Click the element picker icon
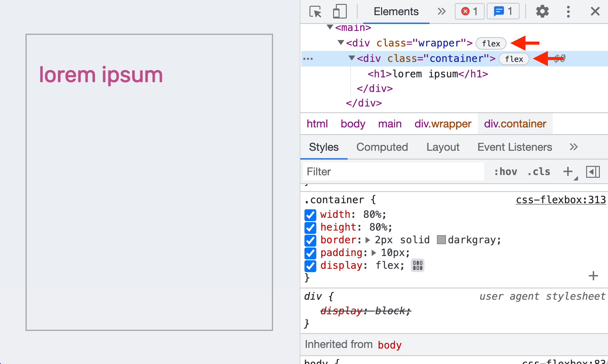The width and height of the screenshot is (608, 364). click(x=315, y=11)
